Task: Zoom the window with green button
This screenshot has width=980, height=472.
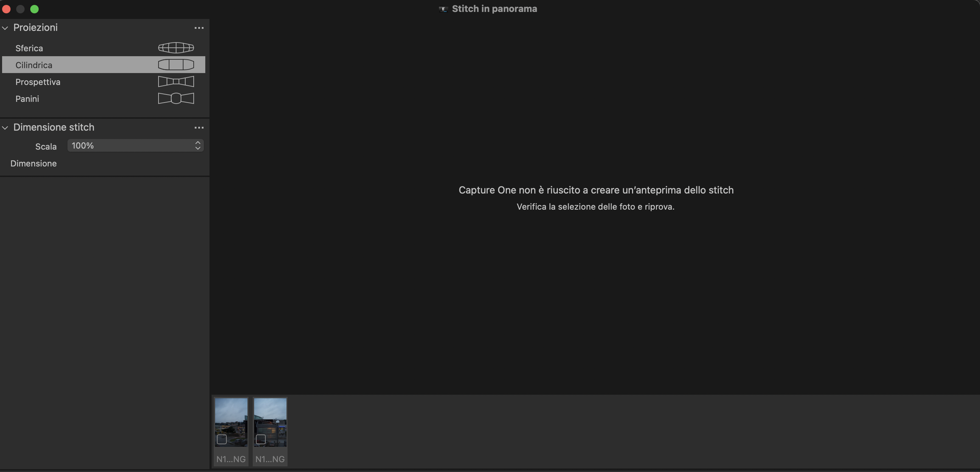Action: pos(34,9)
